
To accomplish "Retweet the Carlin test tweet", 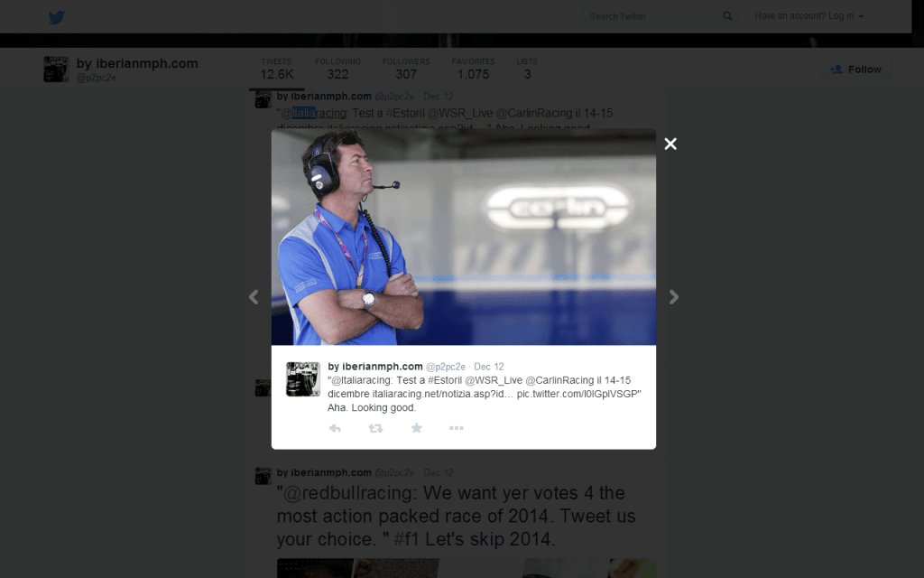I will click(x=375, y=428).
